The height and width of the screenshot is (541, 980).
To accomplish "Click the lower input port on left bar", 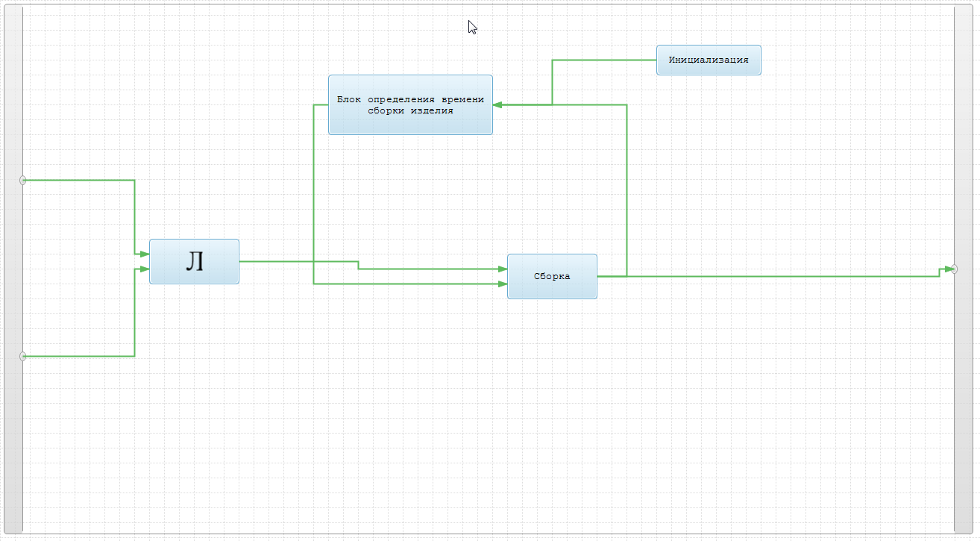I will point(22,357).
